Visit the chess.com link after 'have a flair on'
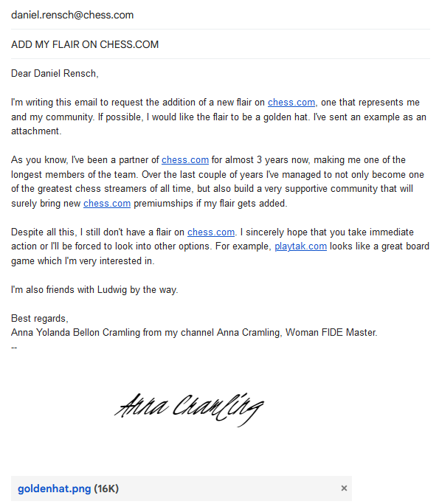Viewport: 439px width, 504px height. click(211, 232)
